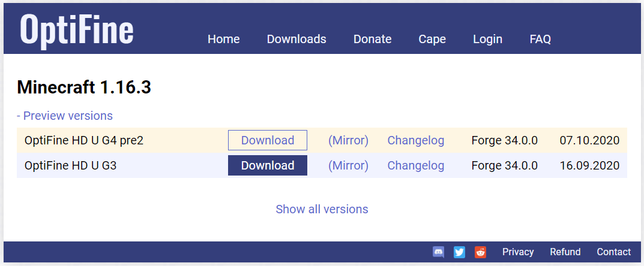644x266 pixels.
Task: Open the Downloads menu item
Action: point(296,39)
